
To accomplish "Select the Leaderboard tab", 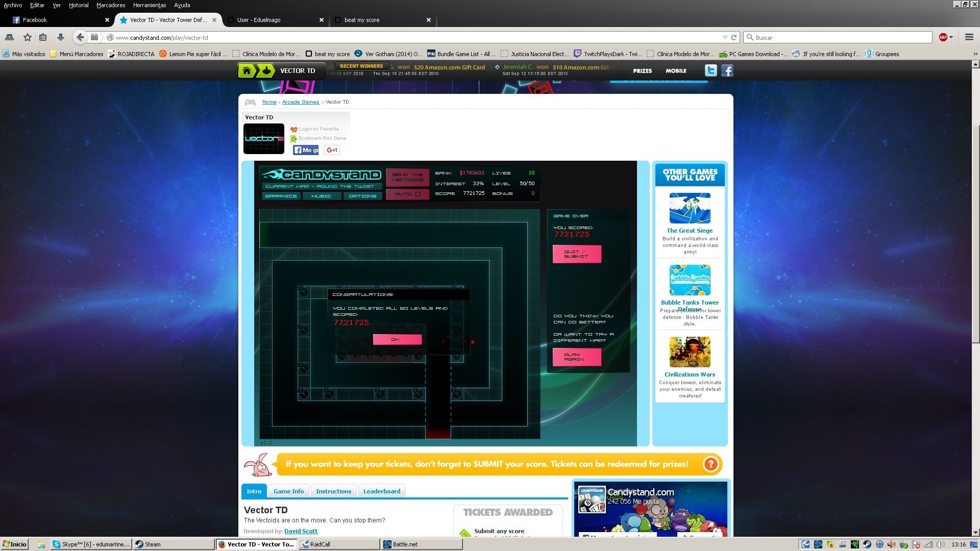I will pos(382,491).
